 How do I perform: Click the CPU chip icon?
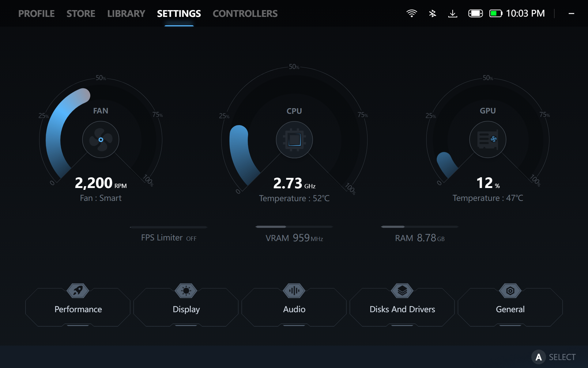coord(294,140)
